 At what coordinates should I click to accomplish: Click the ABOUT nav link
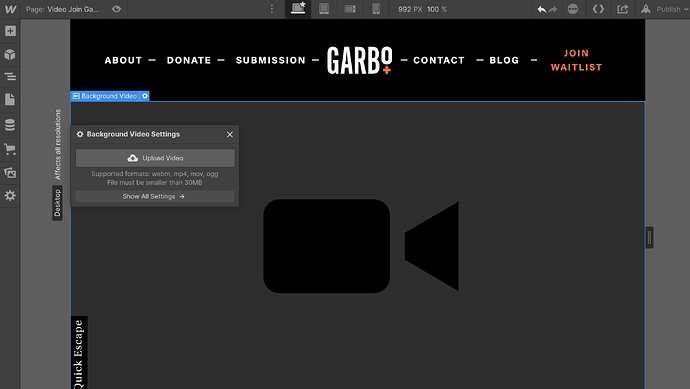point(124,60)
